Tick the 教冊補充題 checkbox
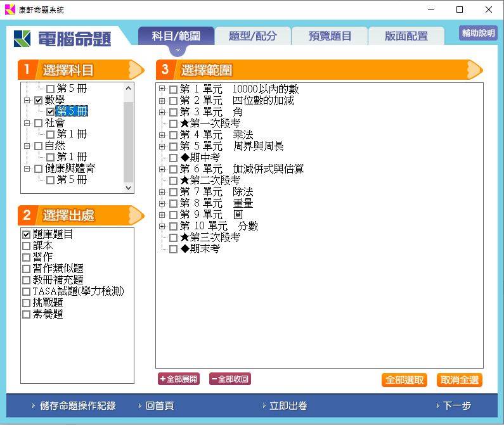Screen dimensions: 504x425 click(x=27, y=280)
